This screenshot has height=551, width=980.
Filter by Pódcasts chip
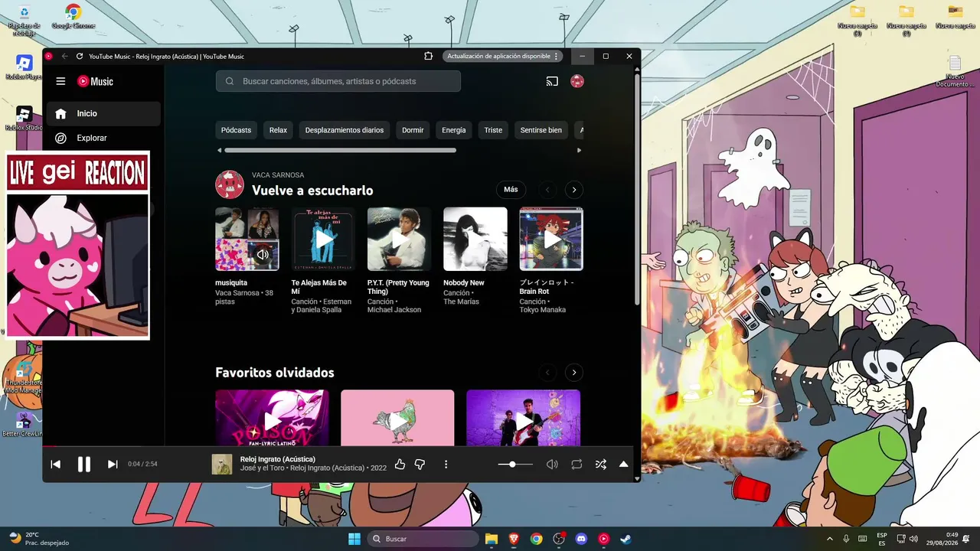pyautogui.click(x=236, y=130)
